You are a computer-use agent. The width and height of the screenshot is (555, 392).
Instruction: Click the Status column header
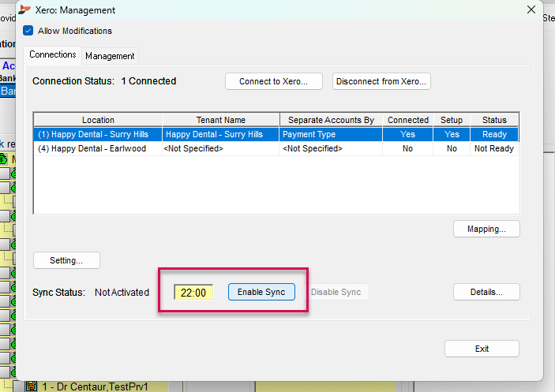point(494,120)
